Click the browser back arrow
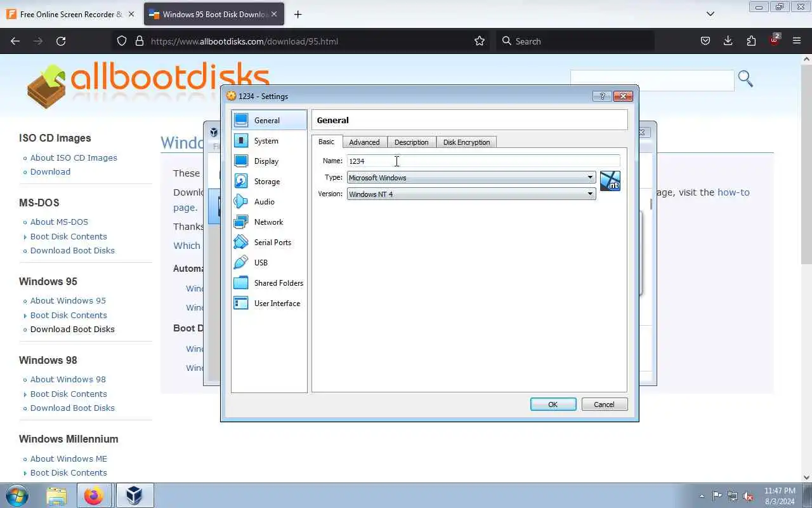Screen dimensions: 812x508 pyautogui.click(x=15, y=41)
